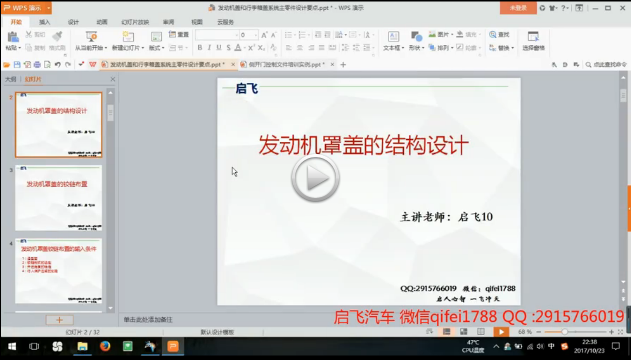This screenshot has width=631, height=360.
Task: Click the Save icon in quick toolbar
Action: pos(17,64)
